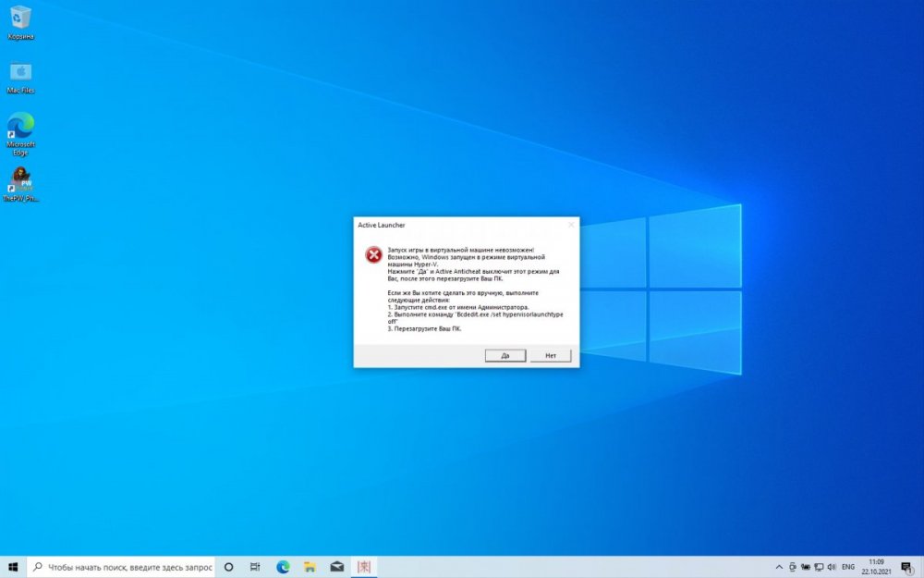Click the red error icon in the dialog

tap(373, 254)
